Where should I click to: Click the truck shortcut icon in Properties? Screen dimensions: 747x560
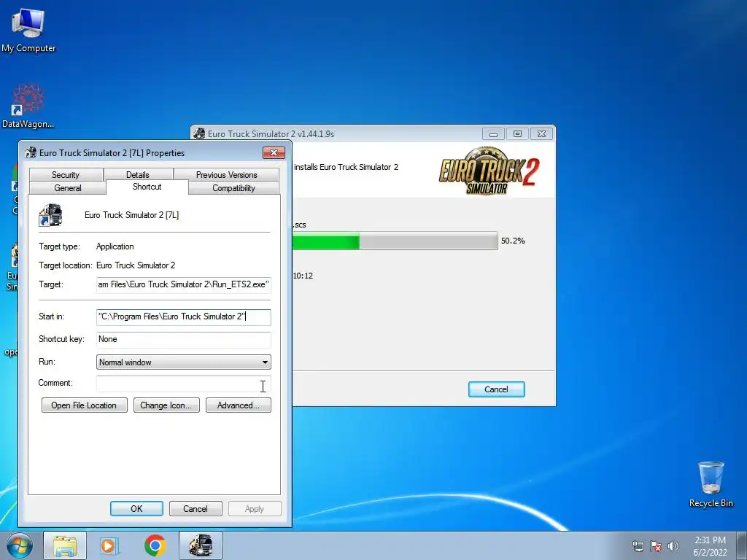click(x=50, y=215)
